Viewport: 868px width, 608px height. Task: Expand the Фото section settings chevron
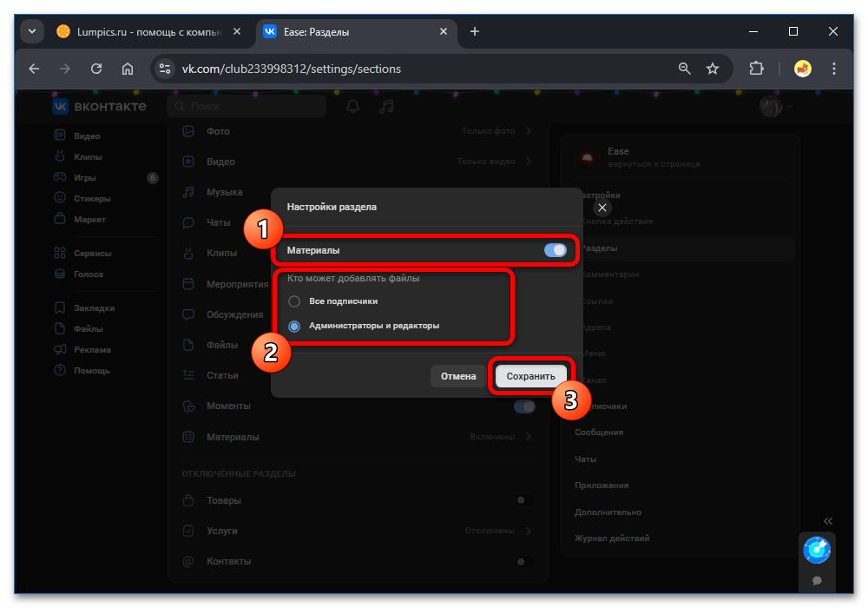(529, 130)
